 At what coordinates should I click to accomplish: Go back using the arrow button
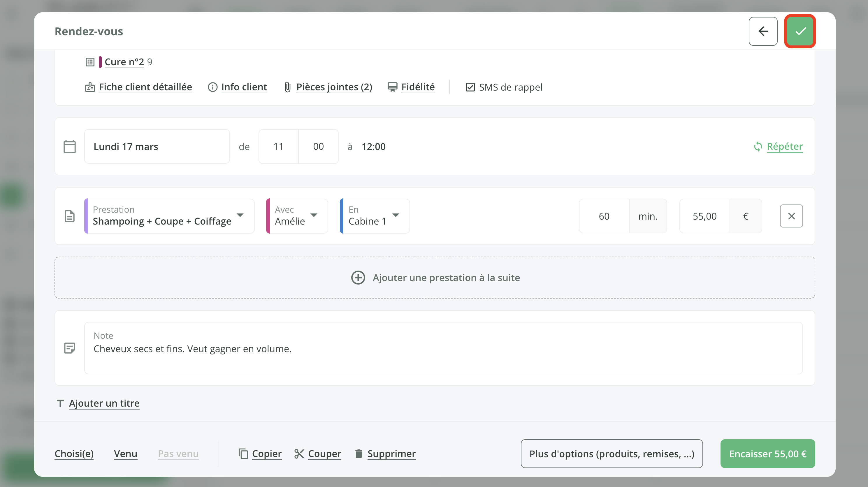click(763, 31)
